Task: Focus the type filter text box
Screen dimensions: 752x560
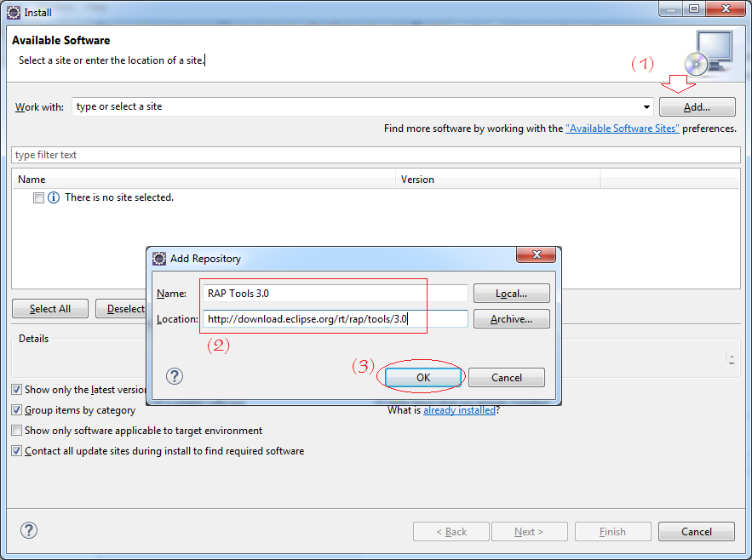Action: pyautogui.click(x=376, y=155)
